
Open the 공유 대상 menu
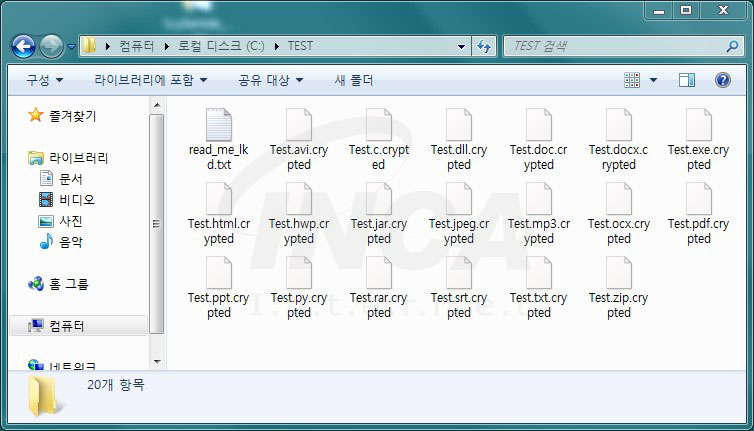[271, 80]
